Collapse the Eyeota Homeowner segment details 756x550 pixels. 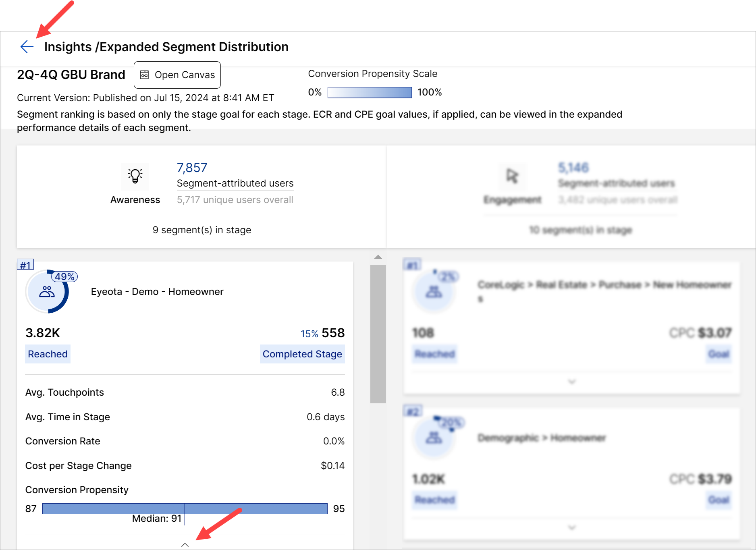(185, 545)
